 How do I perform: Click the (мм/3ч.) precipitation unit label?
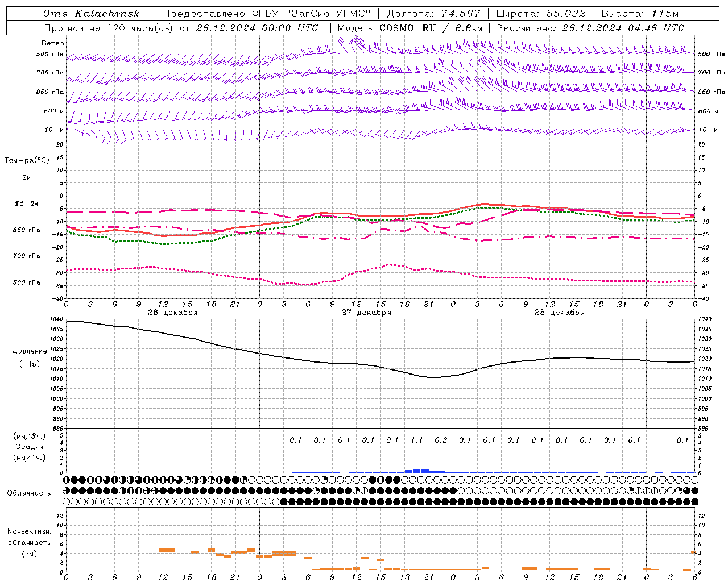coord(30,436)
